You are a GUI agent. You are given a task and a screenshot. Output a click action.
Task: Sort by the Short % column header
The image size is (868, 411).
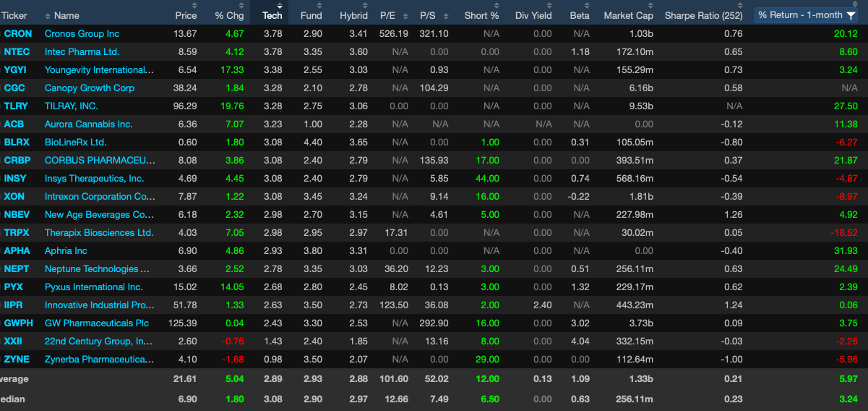[481, 15]
